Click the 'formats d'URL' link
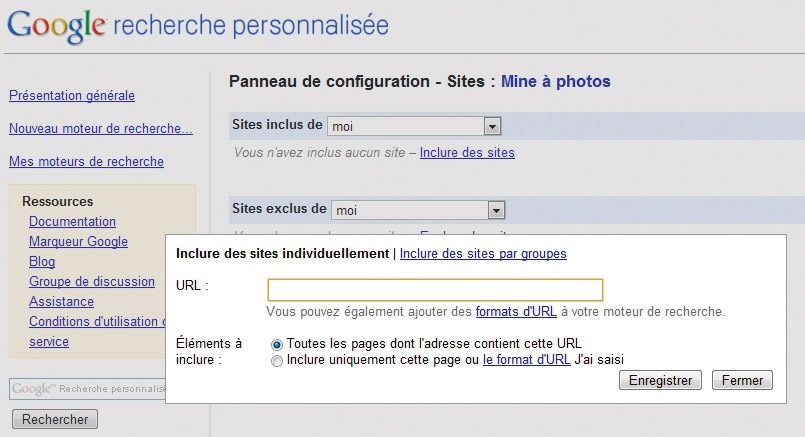The width and height of the screenshot is (805, 437). (516, 312)
